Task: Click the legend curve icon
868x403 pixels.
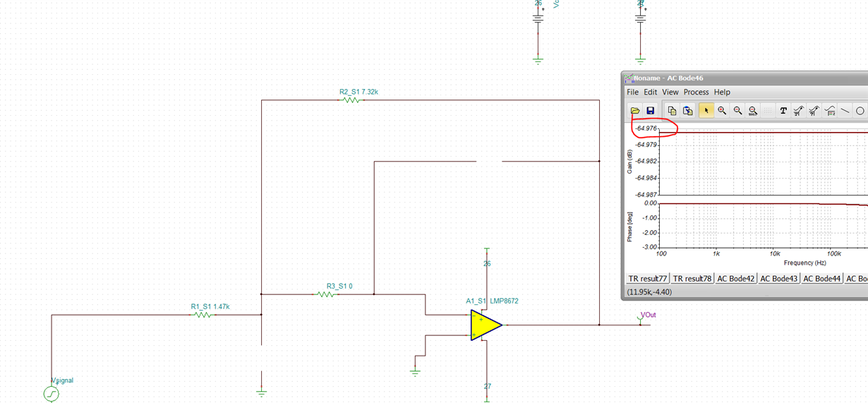Action: click(829, 111)
